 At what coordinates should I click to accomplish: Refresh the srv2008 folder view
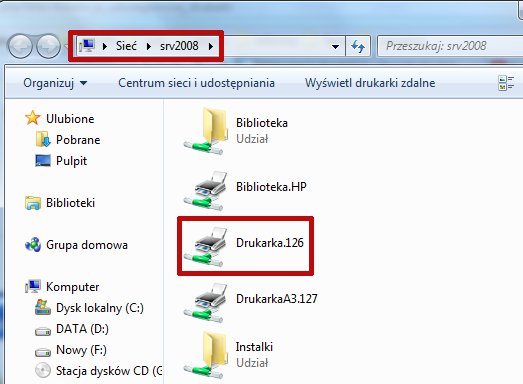(x=358, y=46)
